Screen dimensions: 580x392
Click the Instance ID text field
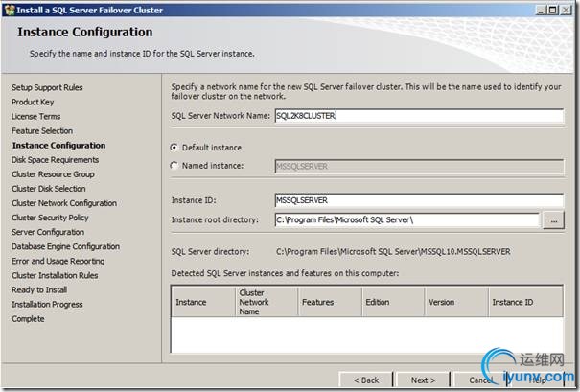[420, 200]
